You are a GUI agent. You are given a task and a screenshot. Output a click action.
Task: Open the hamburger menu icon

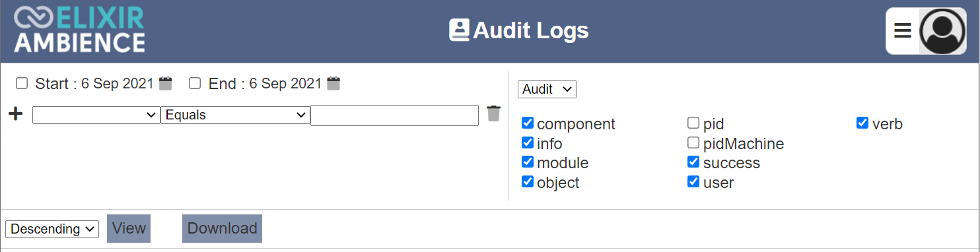click(x=903, y=31)
